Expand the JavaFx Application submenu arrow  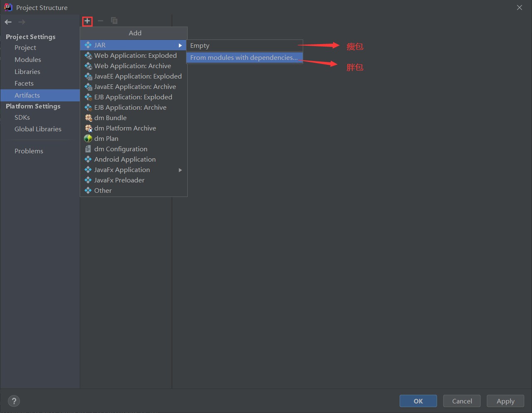tap(180, 170)
